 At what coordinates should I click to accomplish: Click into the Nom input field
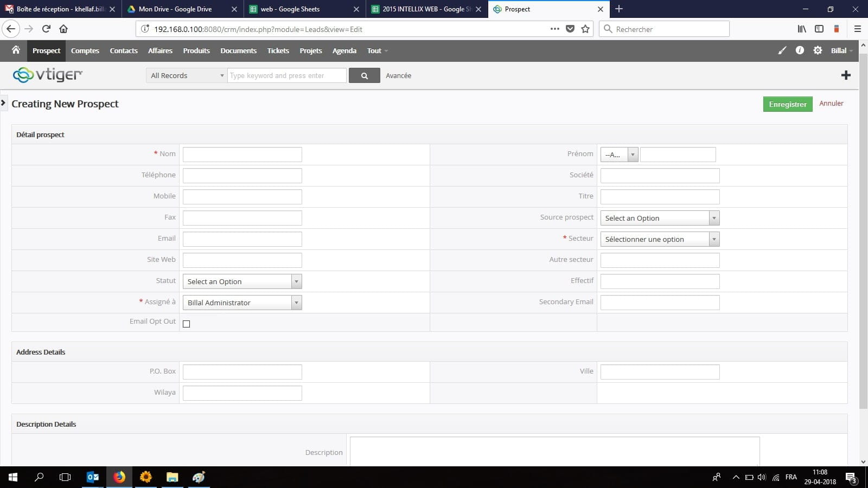point(242,155)
